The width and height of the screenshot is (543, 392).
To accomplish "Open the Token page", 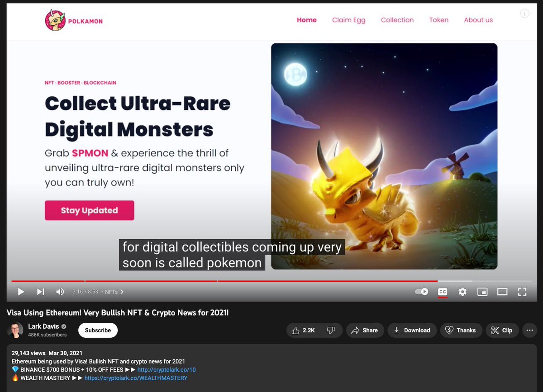I will coord(439,20).
